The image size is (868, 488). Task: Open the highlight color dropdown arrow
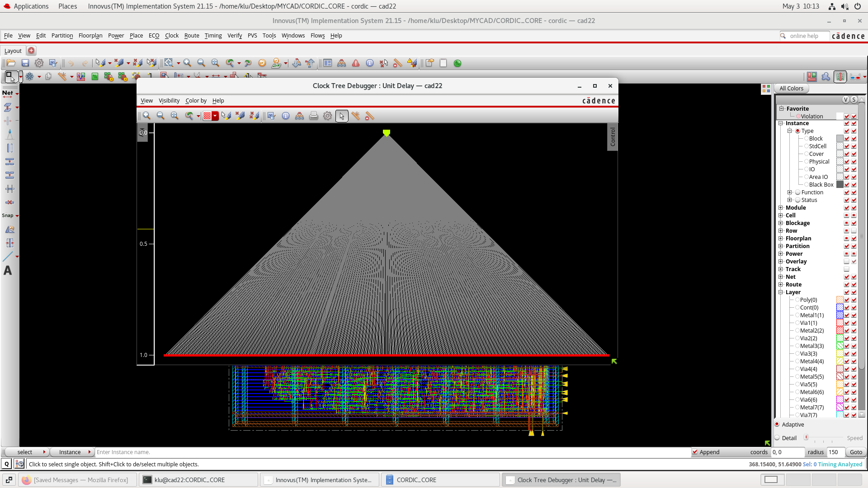(x=215, y=116)
